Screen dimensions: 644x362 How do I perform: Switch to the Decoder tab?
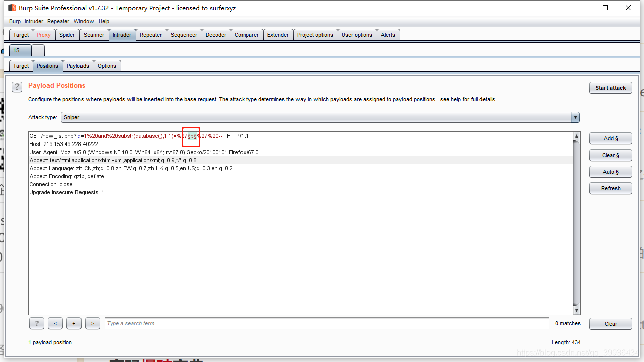tap(216, 35)
